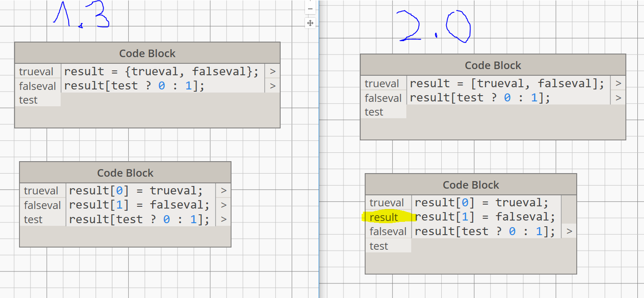Viewport: 644px width, 298px height.
Task: Click the zoom-out minus icon above the Pan tool
Action: (x=310, y=8)
